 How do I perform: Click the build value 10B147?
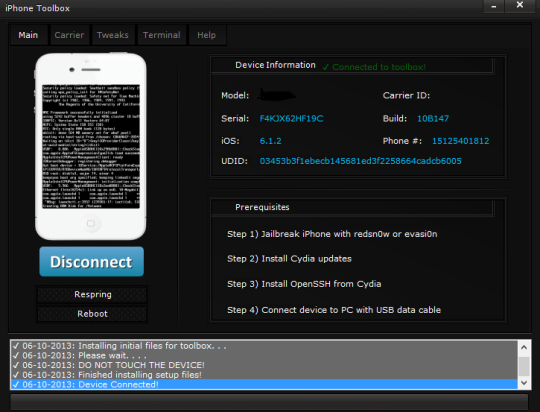point(433,119)
